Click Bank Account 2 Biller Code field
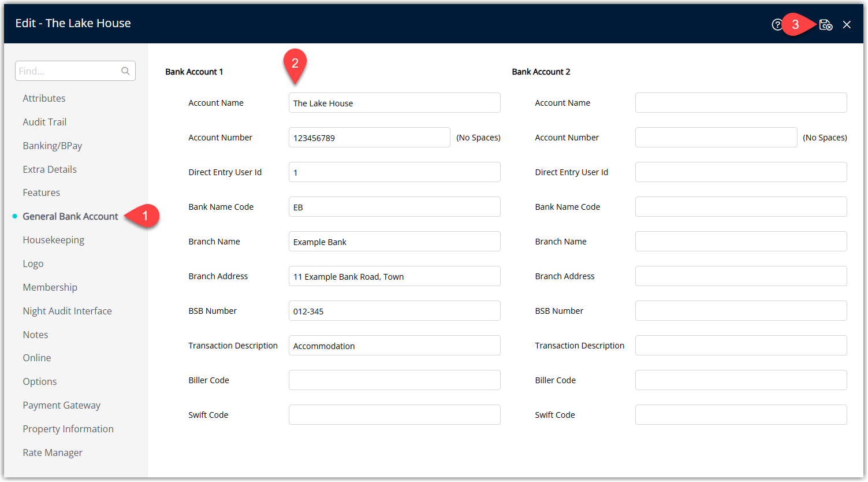 (x=741, y=380)
